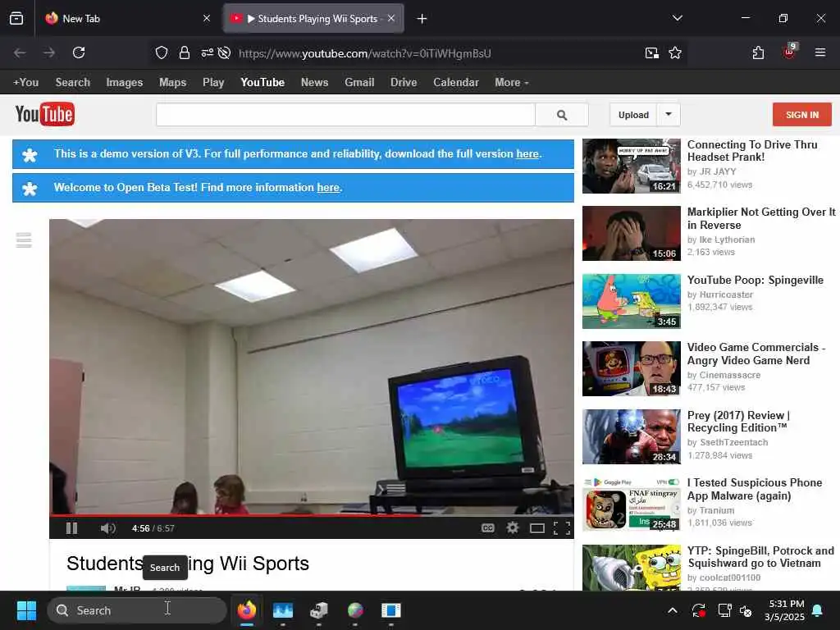Screen dimensions: 840x630
Task: Expand the More dropdown in Google bar
Action: coord(512,83)
